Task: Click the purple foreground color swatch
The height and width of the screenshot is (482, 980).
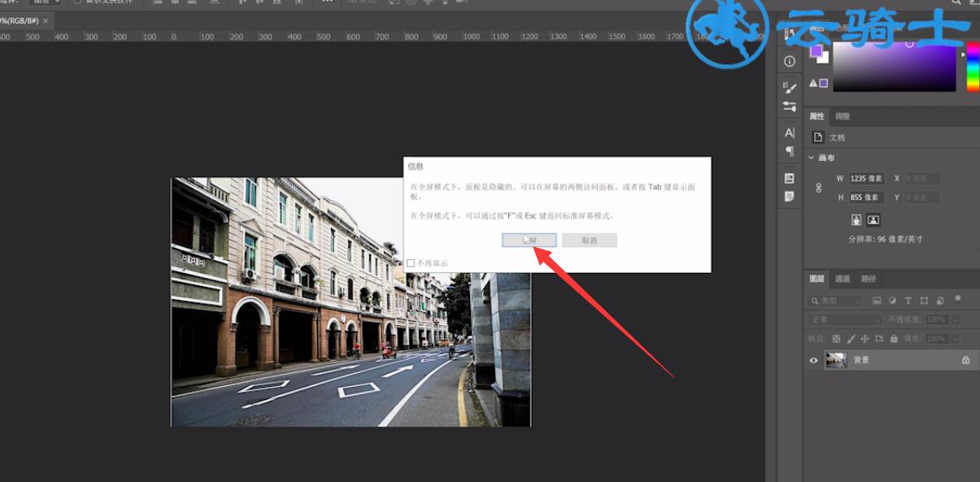Action: tap(817, 51)
